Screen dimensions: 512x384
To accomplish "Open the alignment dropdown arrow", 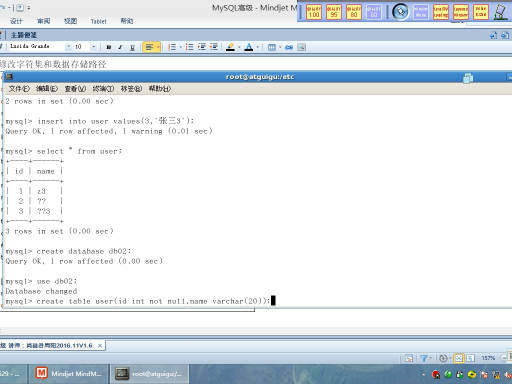I will tap(158, 47).
